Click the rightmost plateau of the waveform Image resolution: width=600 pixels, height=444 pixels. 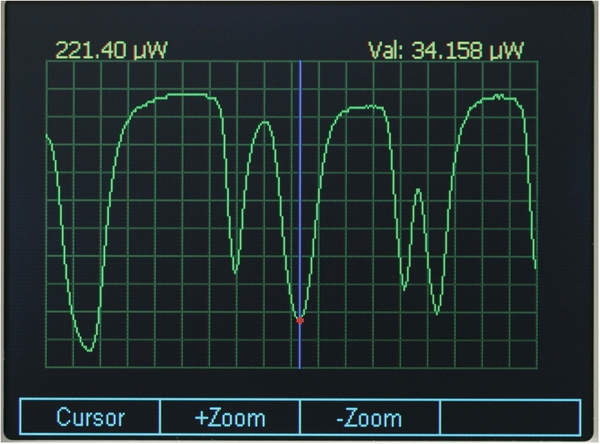tap(498, 97)
